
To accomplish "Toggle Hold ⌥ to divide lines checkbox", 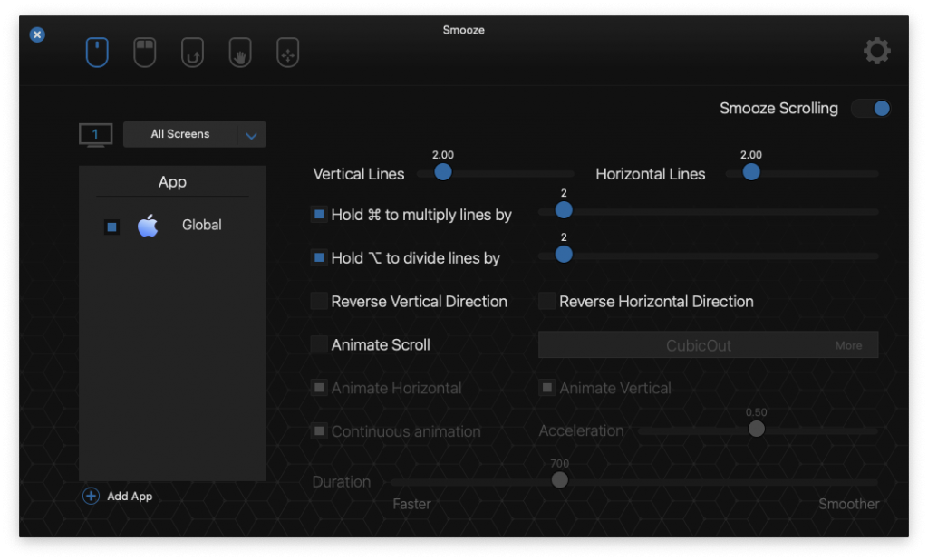I will tap(319, 257).
